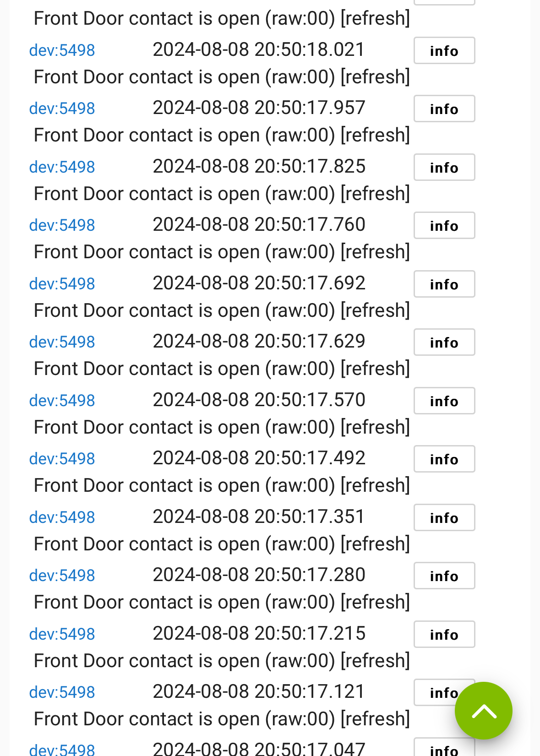This screenshot has width=540, height=756.
Task: Open the dev:5498 link for the 20:50:18.021 entry
Action: pos(62,50)
